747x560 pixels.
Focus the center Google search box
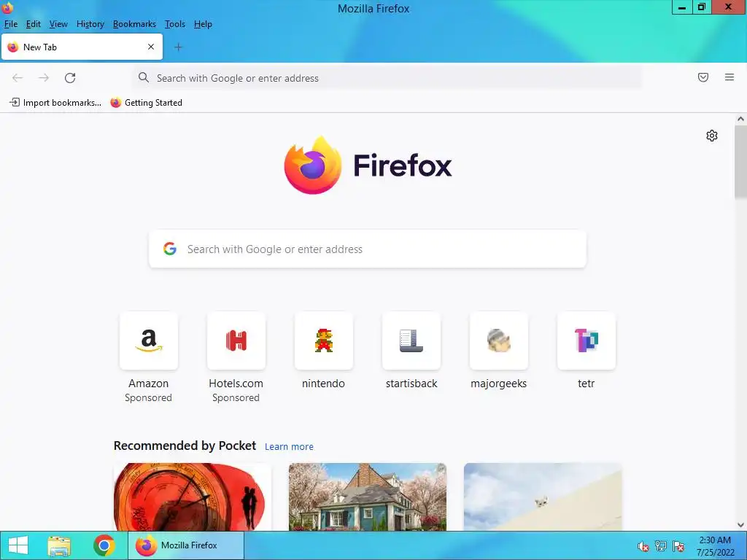(x=368, y=249)
